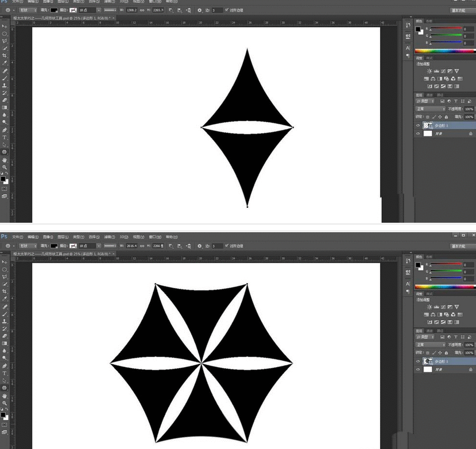Open the 窗口(W) menu in lower window

(155, 237)
